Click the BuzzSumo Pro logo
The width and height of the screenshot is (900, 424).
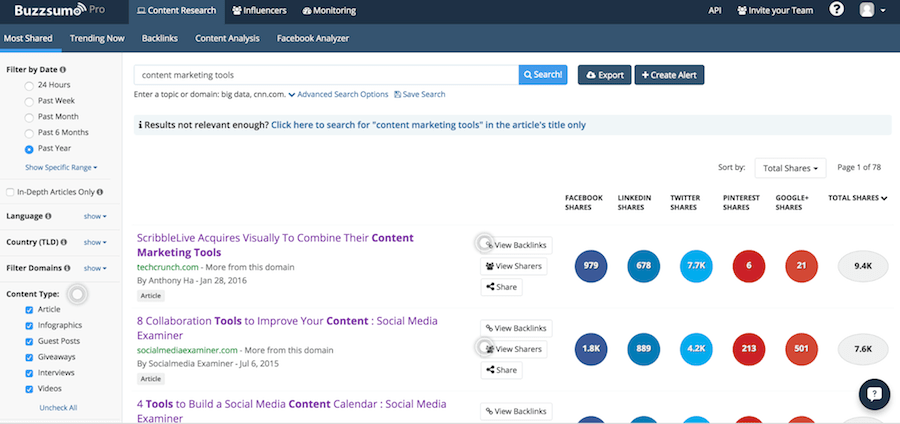(x=60, y=10)
